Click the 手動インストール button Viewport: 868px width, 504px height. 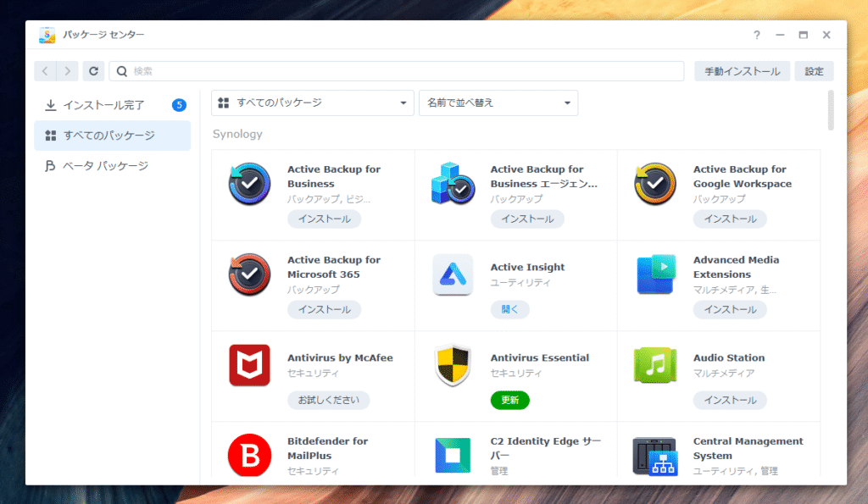click(x=743, y=71)
